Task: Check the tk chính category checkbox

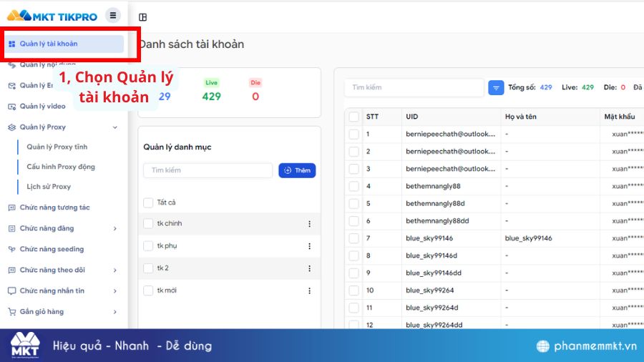Action: click(x=148, y=224)
